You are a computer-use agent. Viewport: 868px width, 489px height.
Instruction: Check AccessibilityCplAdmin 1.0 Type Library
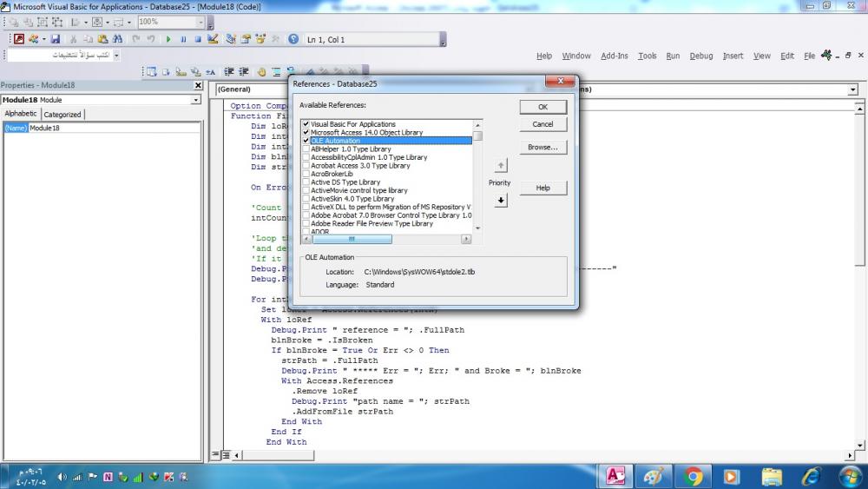(306, 157)
